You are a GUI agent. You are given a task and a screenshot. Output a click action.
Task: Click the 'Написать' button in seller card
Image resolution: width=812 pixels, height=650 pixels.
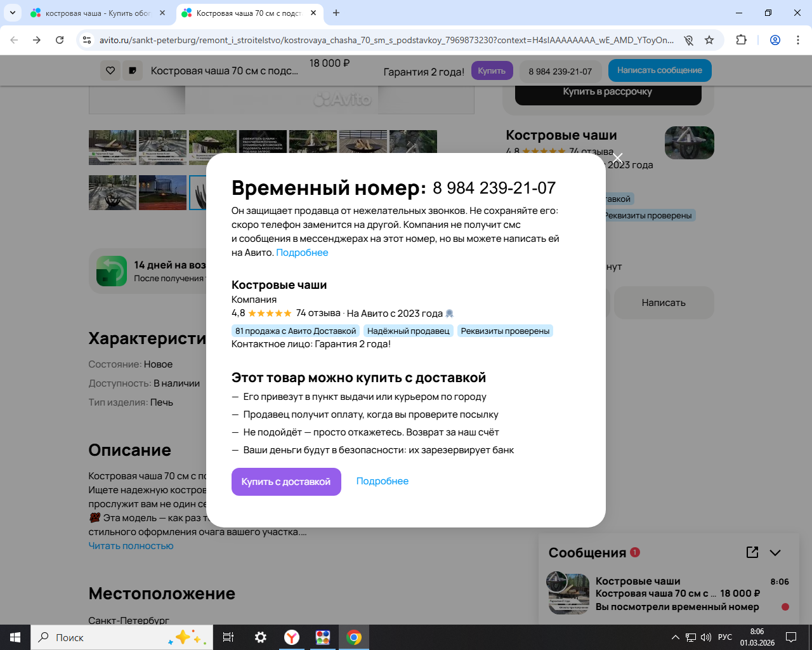[664, 303]
